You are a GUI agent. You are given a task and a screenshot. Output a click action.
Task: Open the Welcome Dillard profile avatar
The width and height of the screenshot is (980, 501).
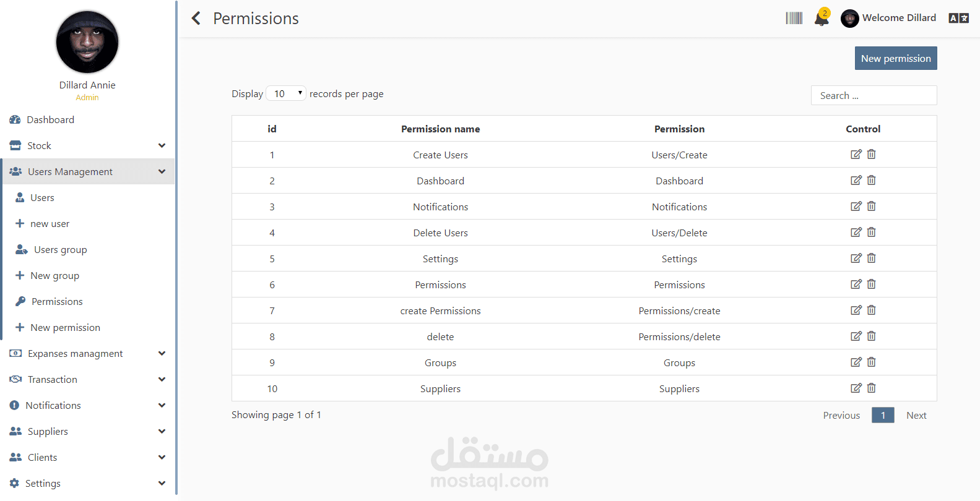tap(849, 19)
